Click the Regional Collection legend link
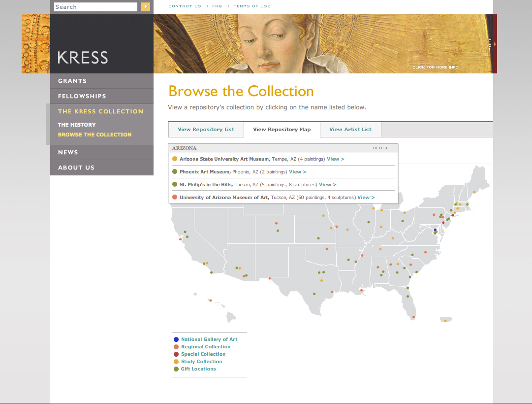 pos(206,347)
